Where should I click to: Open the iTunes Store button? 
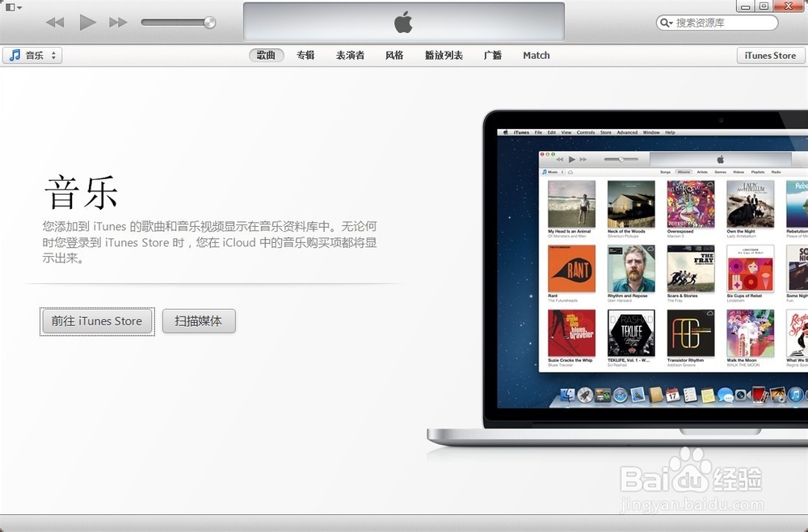tap(770, 55)
